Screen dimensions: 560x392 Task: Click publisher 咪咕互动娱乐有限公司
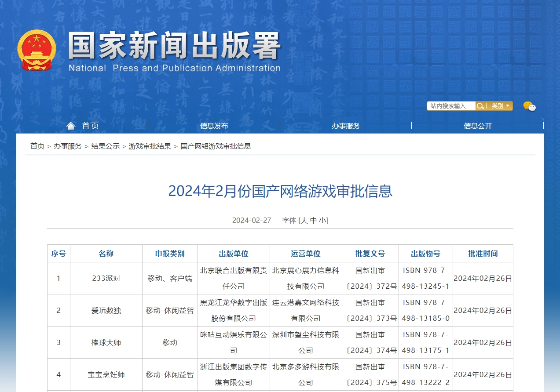pos(234,343)
